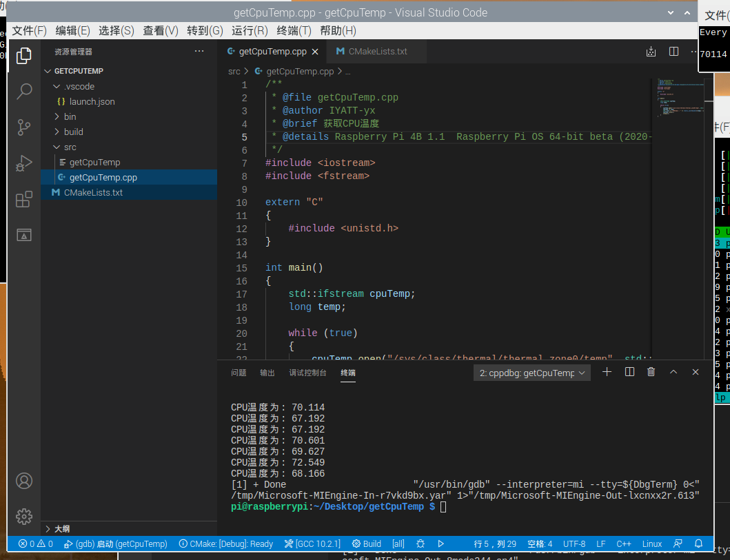The image size is (730, 560).
Task: Maximize the panel with up chevron
Action: click(x=673, y=372)
